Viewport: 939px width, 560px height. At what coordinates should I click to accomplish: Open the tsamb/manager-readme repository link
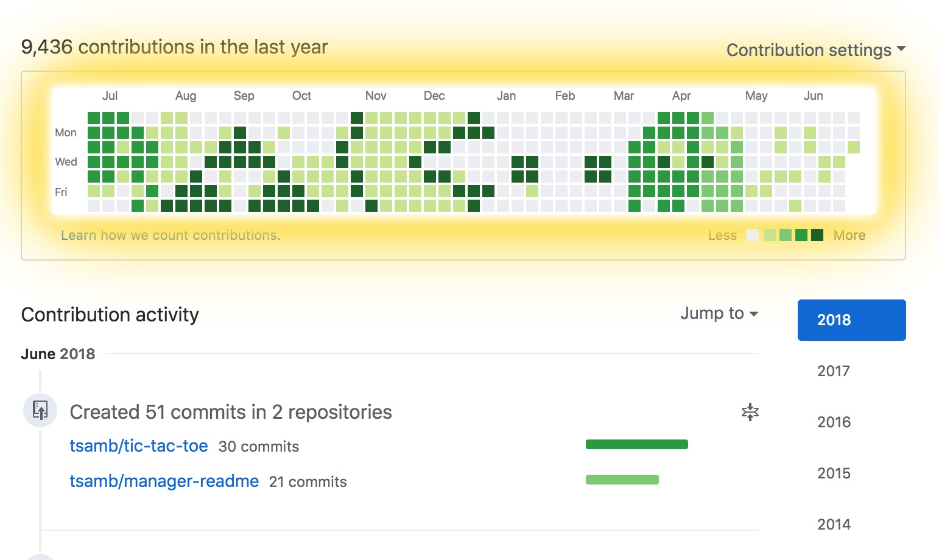tap(164, 481)
